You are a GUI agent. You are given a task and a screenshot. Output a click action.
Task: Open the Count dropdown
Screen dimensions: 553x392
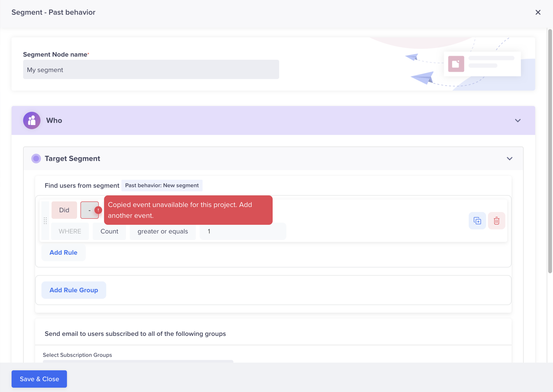(x=109, y=231)
